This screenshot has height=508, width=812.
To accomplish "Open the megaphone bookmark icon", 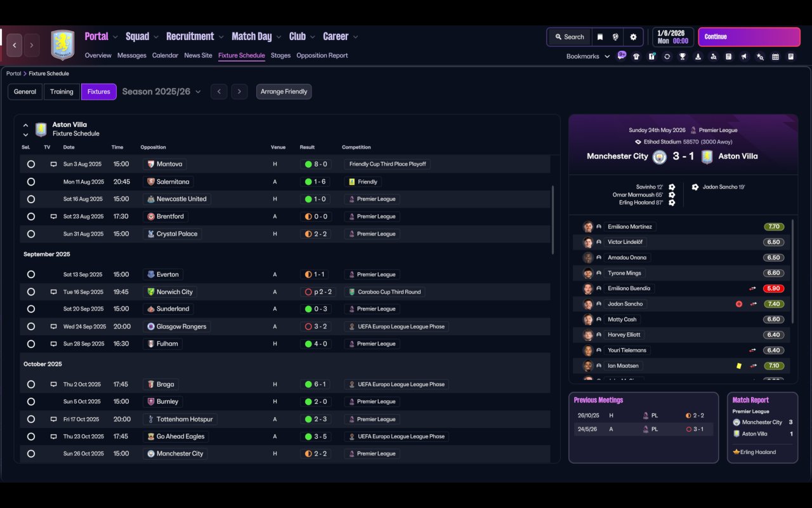I will (745, 57).
